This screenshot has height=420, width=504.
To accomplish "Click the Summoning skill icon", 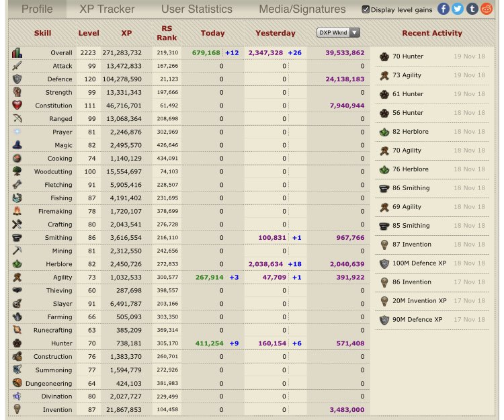I will [x=17, y=370].
